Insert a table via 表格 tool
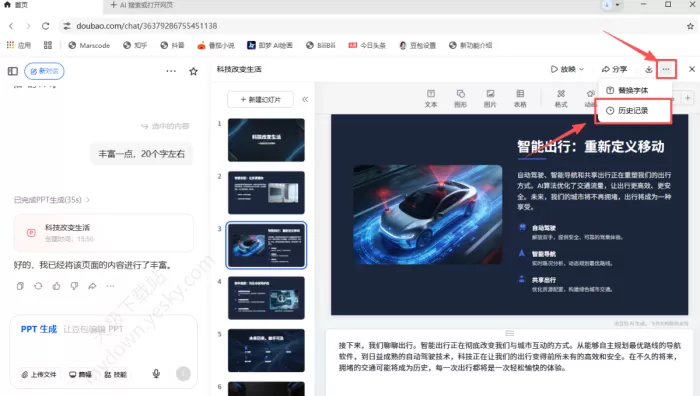 (x=520, y=98)
